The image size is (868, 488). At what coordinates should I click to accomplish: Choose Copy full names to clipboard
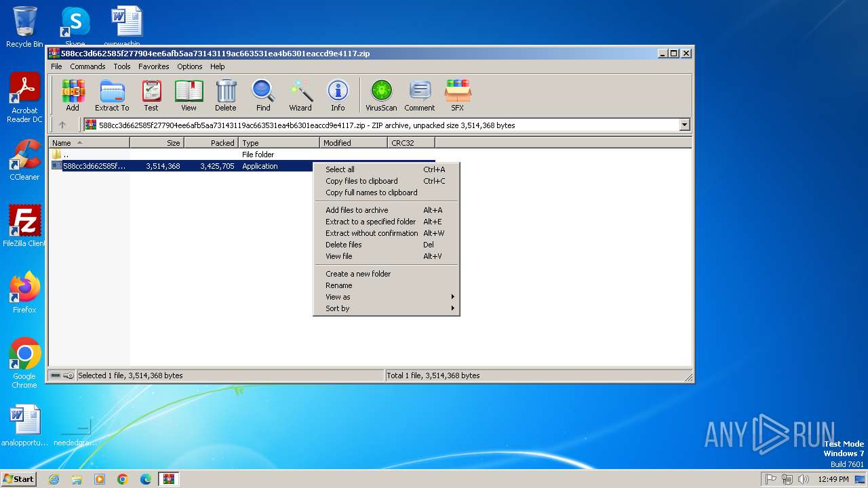pos(387,192)
